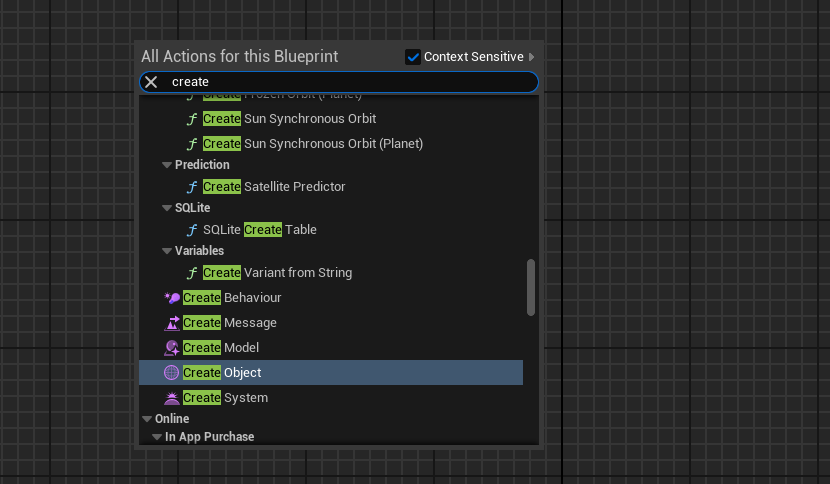Click the Create Behaviour node icon

(x=172, y=298)
